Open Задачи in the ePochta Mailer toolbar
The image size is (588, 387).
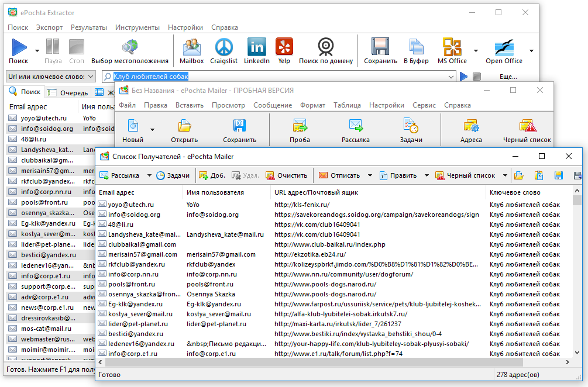[411, 130]
